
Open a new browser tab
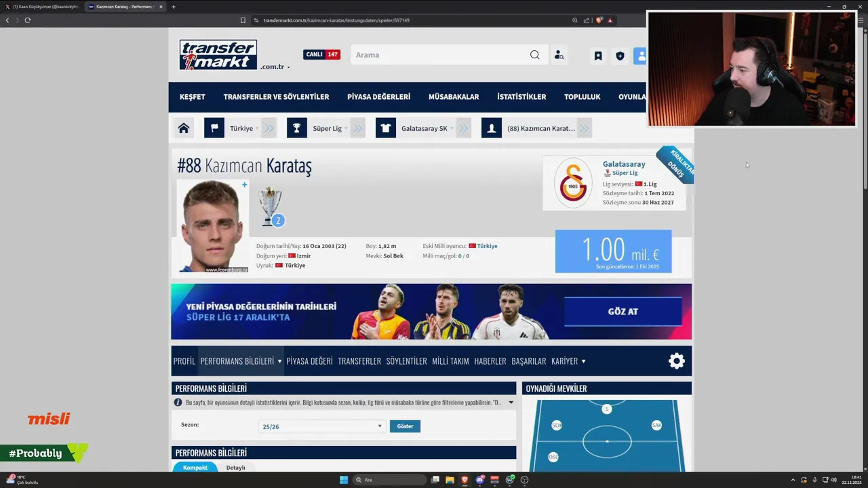(x=174, y=7)
